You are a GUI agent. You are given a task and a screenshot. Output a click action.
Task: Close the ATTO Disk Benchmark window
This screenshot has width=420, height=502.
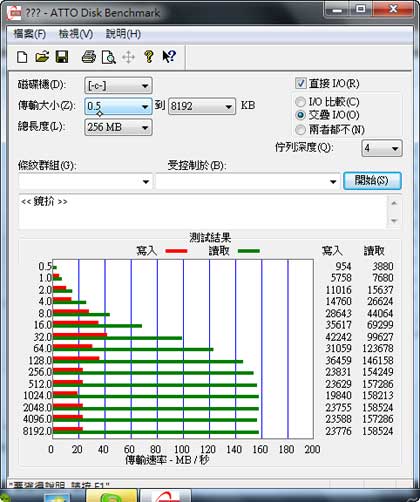click(x=393, y=9)
